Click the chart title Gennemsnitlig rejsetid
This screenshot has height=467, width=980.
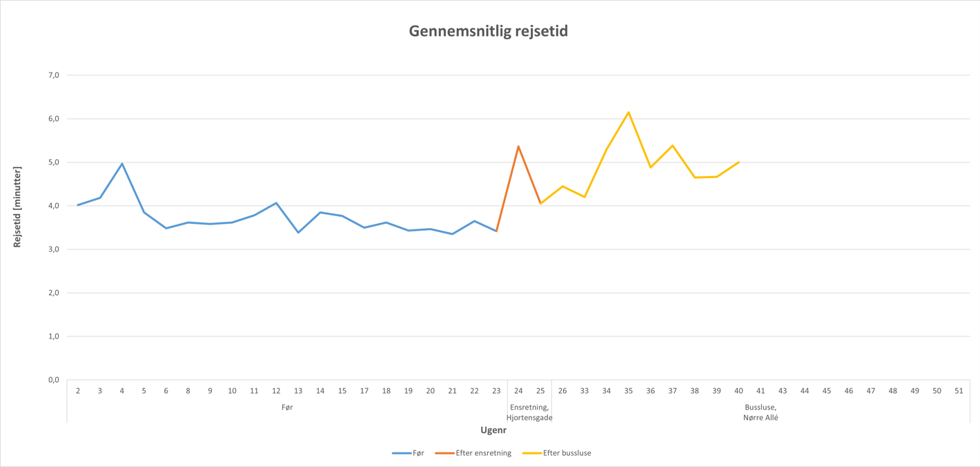point(489,32)
